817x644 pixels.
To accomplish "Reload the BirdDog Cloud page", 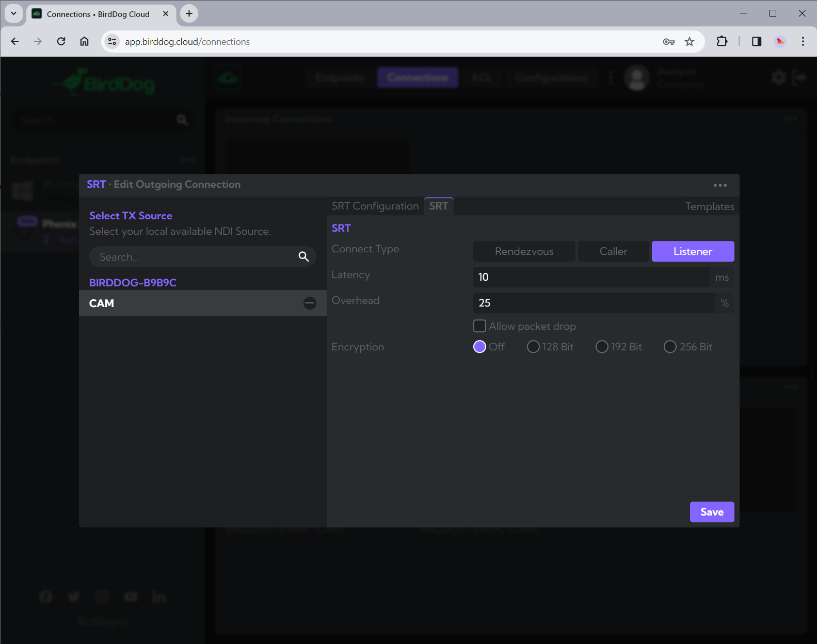I will [61, 41].
